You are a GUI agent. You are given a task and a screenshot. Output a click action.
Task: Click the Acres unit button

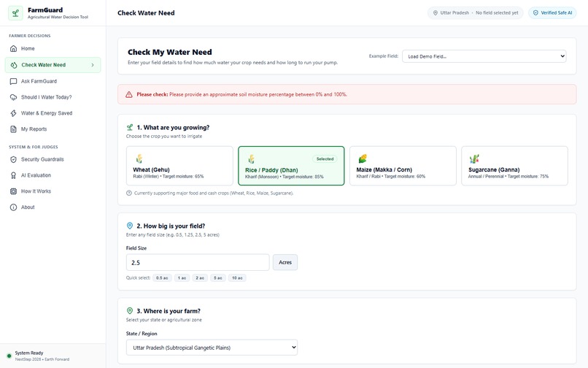(285, 262)
